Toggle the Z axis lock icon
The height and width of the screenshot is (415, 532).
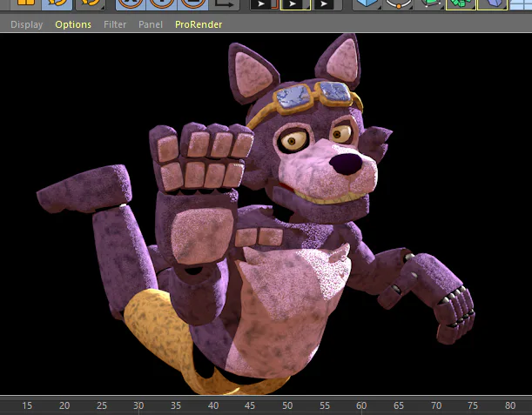pos(192,3)
